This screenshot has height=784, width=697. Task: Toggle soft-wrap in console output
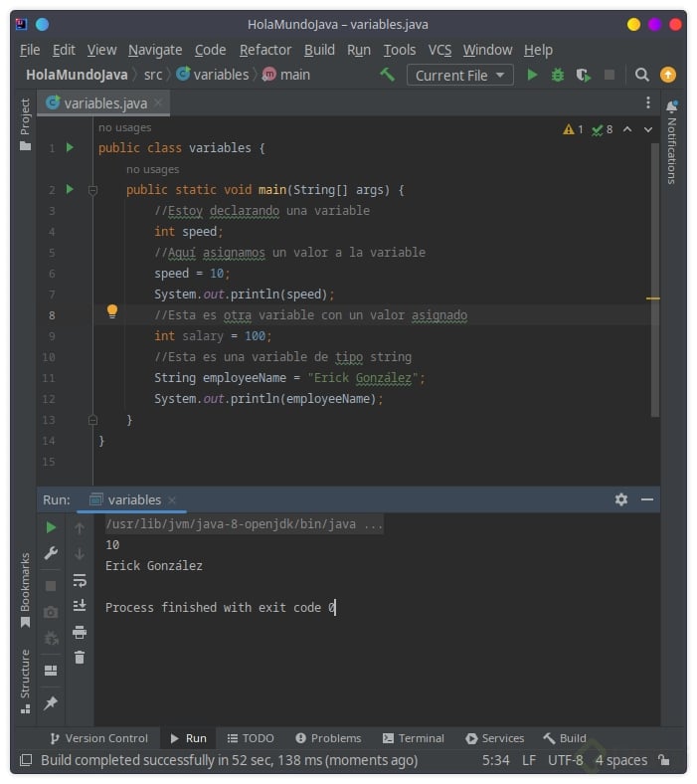(x=80, y=580)
